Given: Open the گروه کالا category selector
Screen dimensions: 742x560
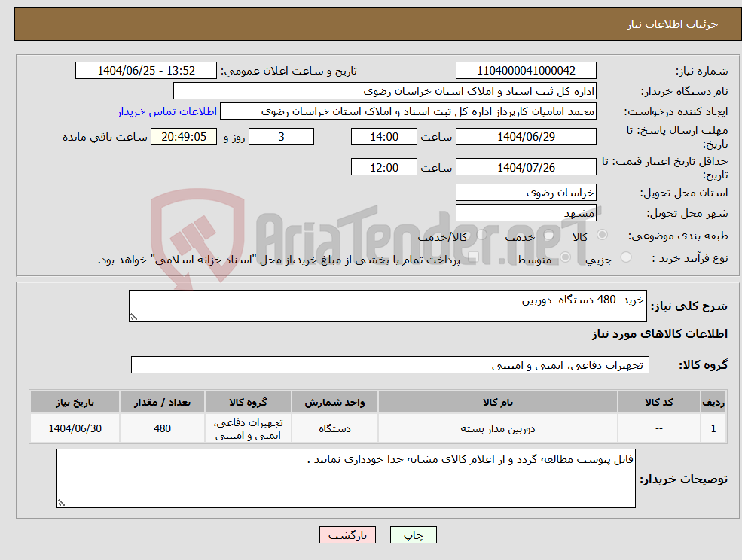Looking at the screenshot, I should [389, 364].
